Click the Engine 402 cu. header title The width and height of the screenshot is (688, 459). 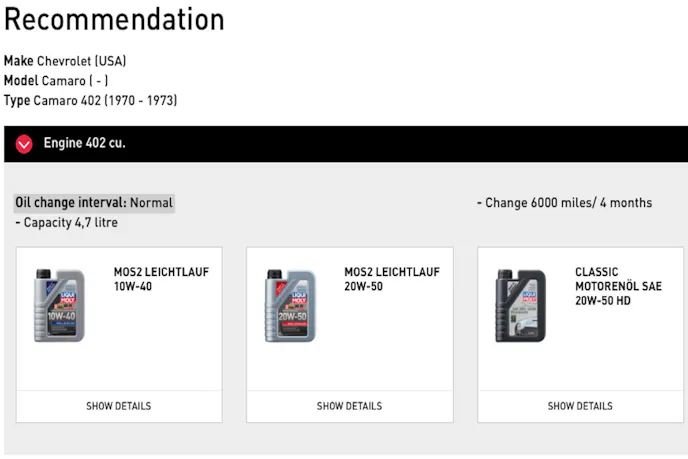[x=84, y=143]
